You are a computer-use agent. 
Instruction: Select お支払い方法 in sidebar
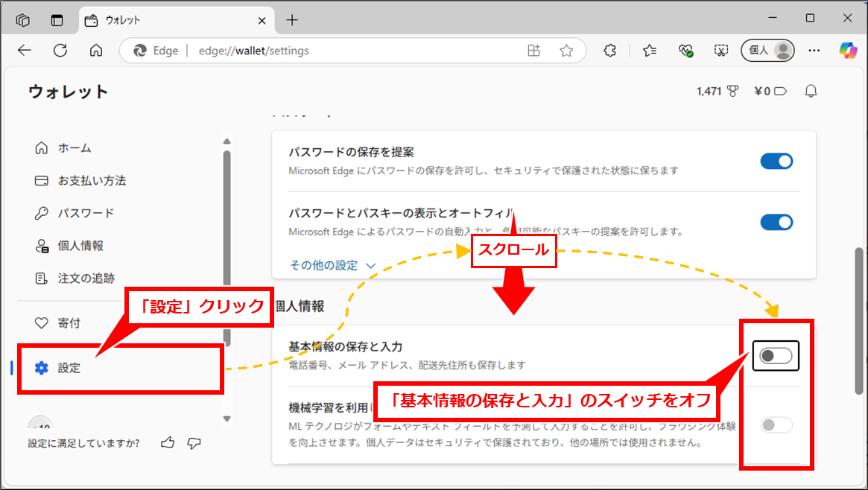(x=80, y=181)
